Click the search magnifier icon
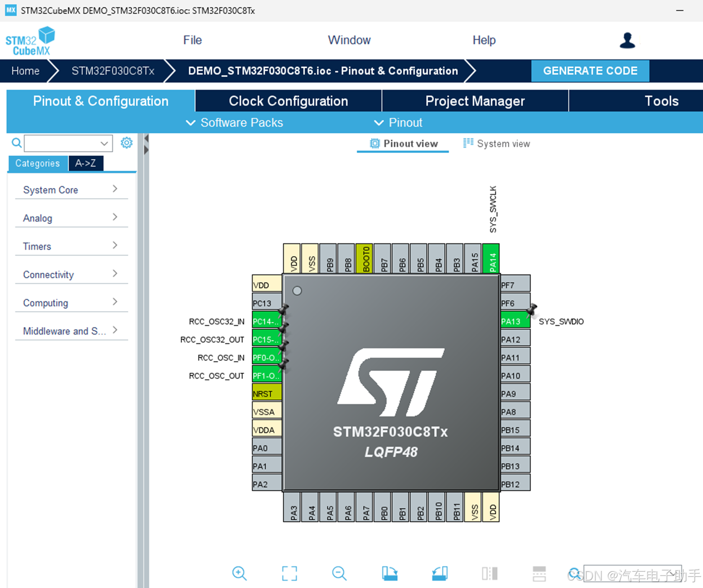This screenshot has width=703, height=588. [16, 143]
